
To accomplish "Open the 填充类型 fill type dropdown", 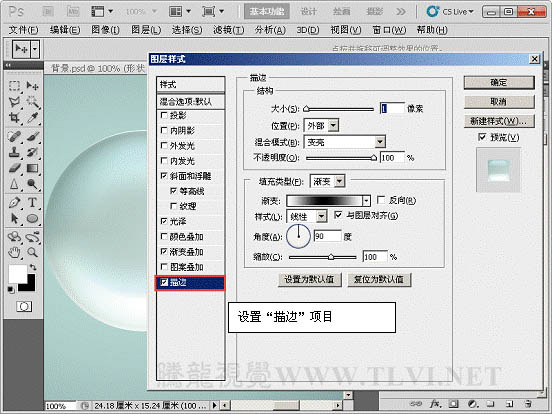I will (x=339, y=181).
